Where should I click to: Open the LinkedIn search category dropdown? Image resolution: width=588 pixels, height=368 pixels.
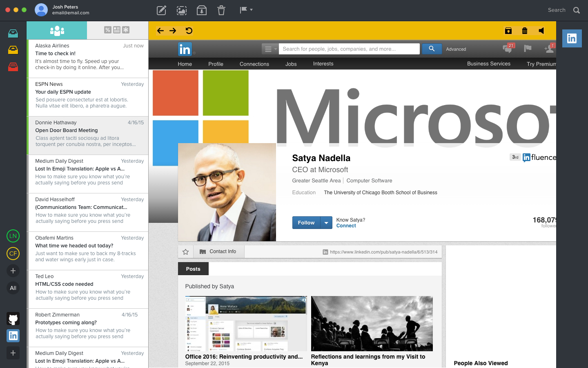270,49
